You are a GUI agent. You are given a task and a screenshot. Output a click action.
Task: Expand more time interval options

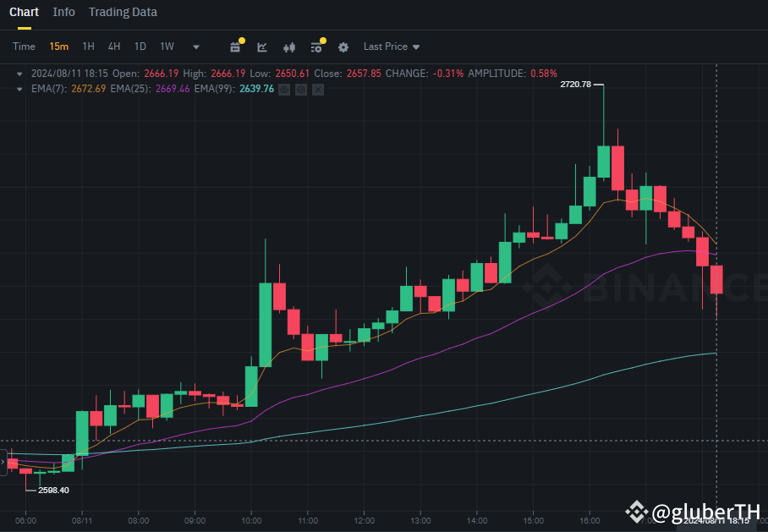196,47
